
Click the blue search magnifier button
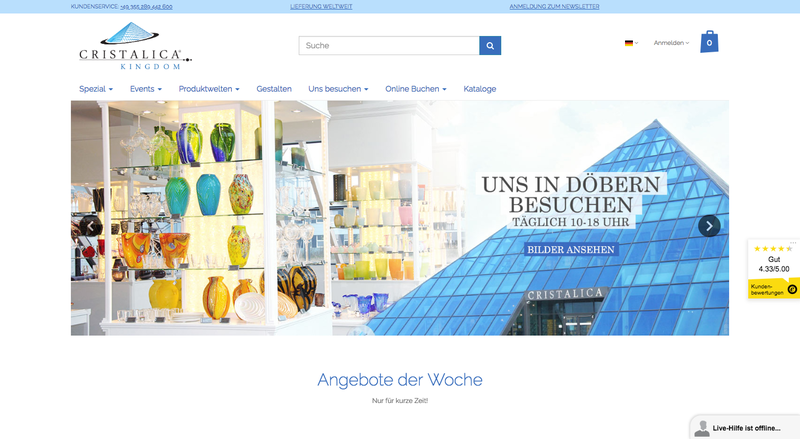coord(490,45)
